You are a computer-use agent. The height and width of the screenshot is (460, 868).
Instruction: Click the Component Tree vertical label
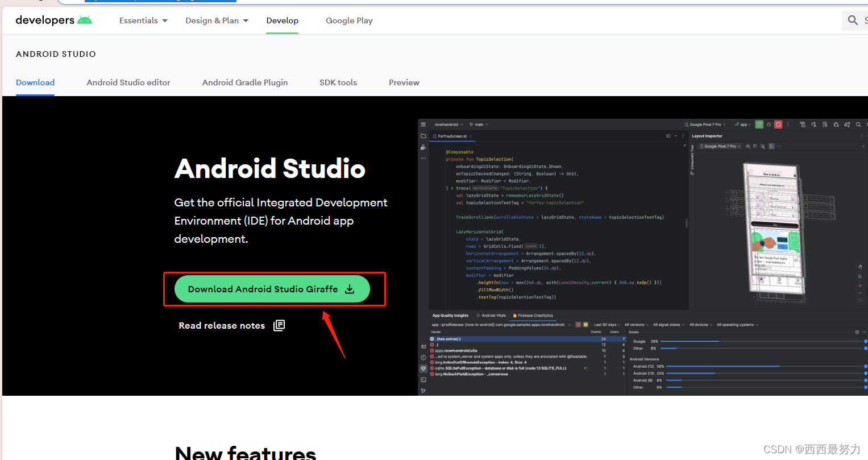pos(692,160)
